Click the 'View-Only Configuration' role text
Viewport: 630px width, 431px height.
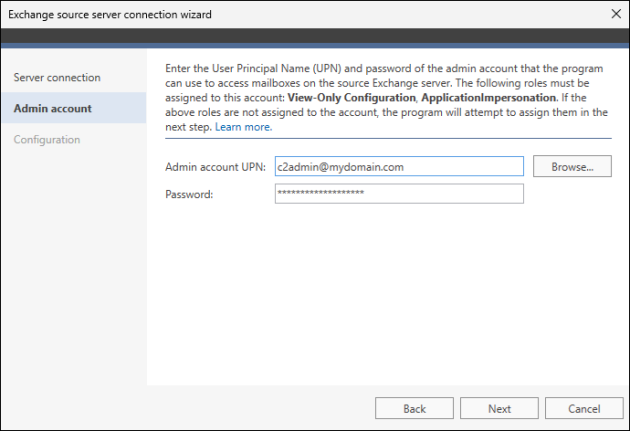(x=352, y=98)
